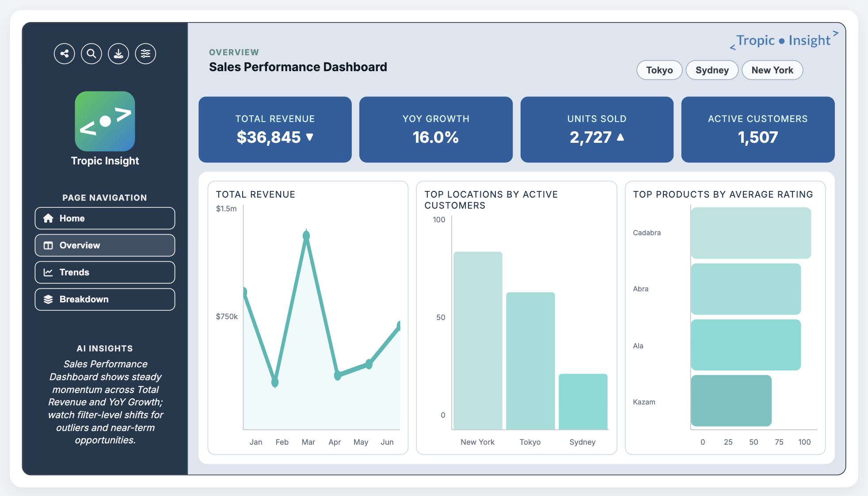Click the Share icon in the sidebar
The width and height of the screenshot is (868, 496).
(x=64, y=53)
